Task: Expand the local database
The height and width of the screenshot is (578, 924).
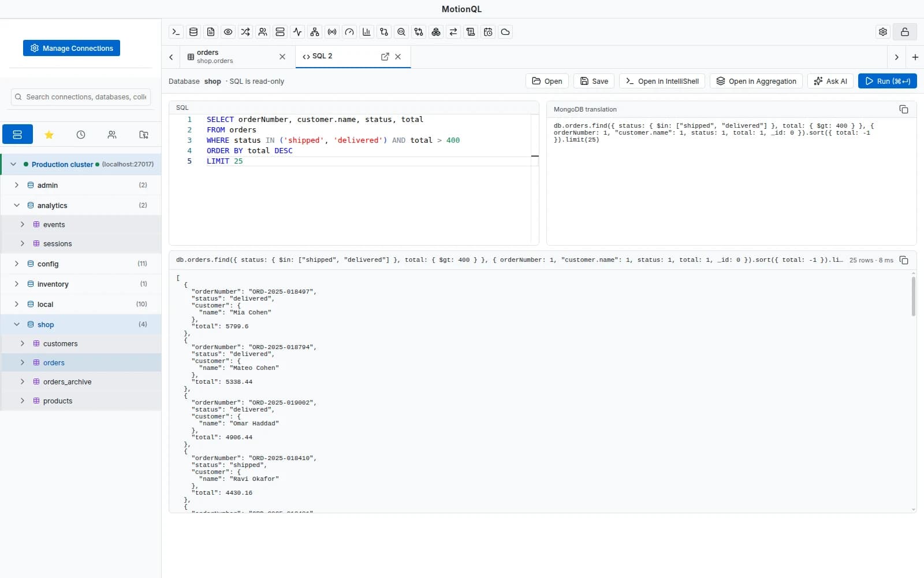Action: click(17, 304)
